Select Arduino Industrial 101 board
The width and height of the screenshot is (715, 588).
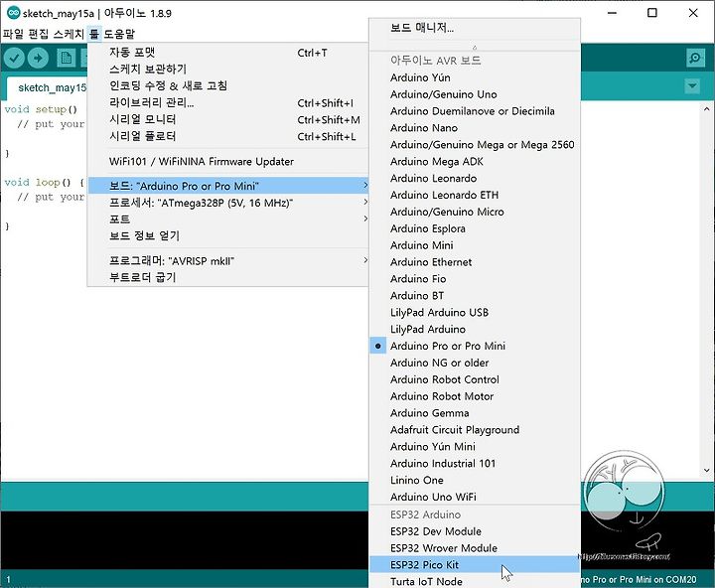475,464
